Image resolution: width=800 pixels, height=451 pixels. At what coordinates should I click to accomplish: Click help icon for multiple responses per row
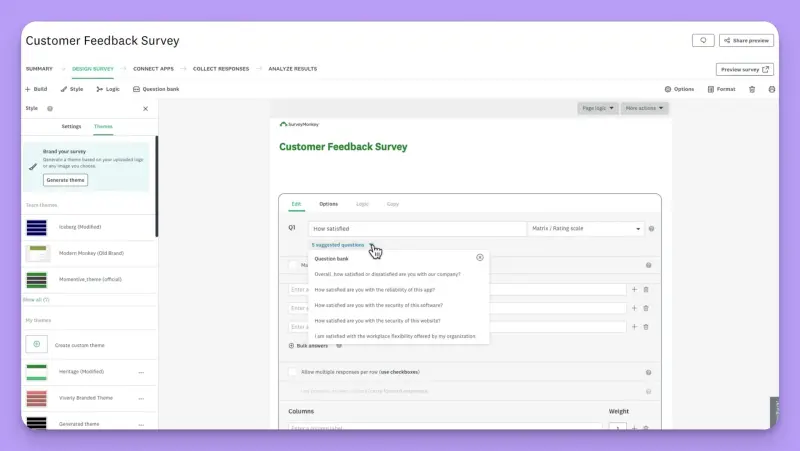click(648, 372)
